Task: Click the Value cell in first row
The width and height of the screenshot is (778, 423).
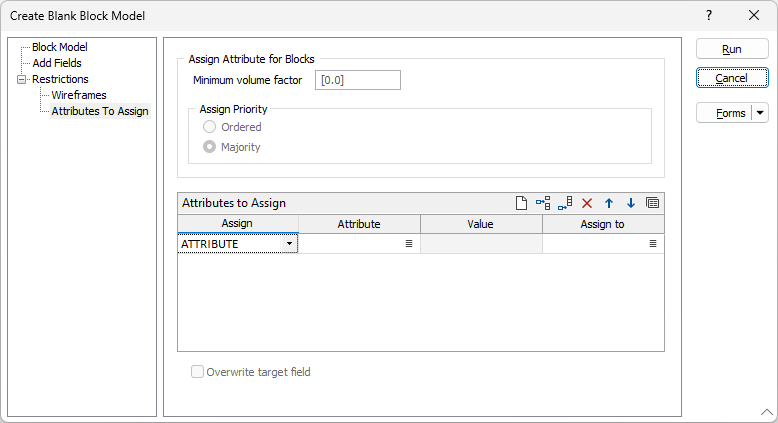Action: [x=481, y=243]
